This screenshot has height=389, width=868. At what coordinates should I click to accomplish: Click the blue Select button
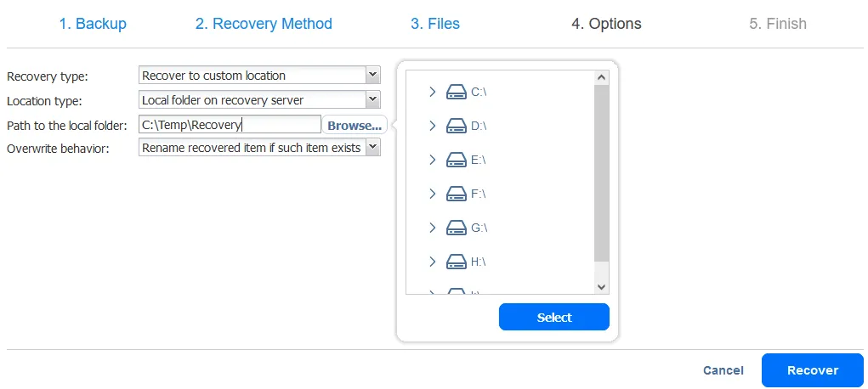[x=554, y=317]
